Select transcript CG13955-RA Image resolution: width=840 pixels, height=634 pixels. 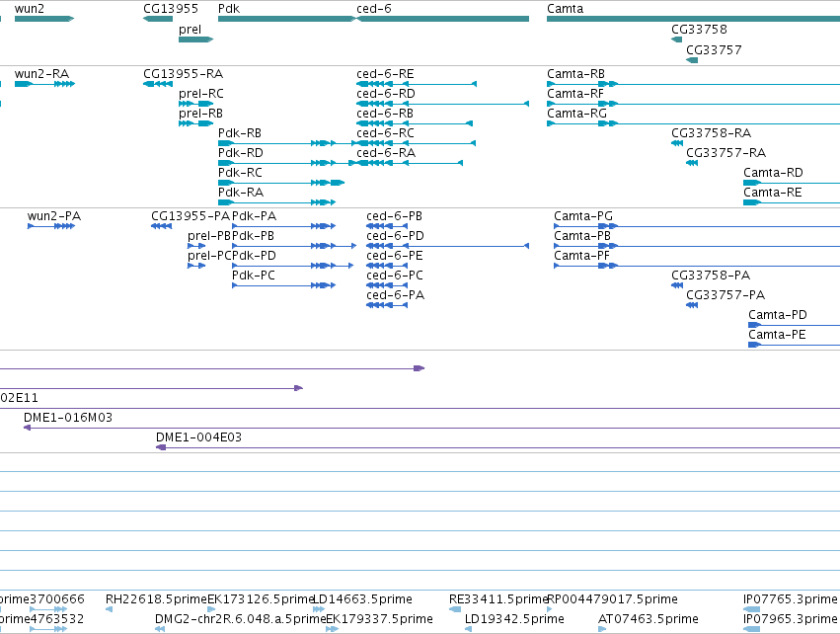[x=158, y=84]
